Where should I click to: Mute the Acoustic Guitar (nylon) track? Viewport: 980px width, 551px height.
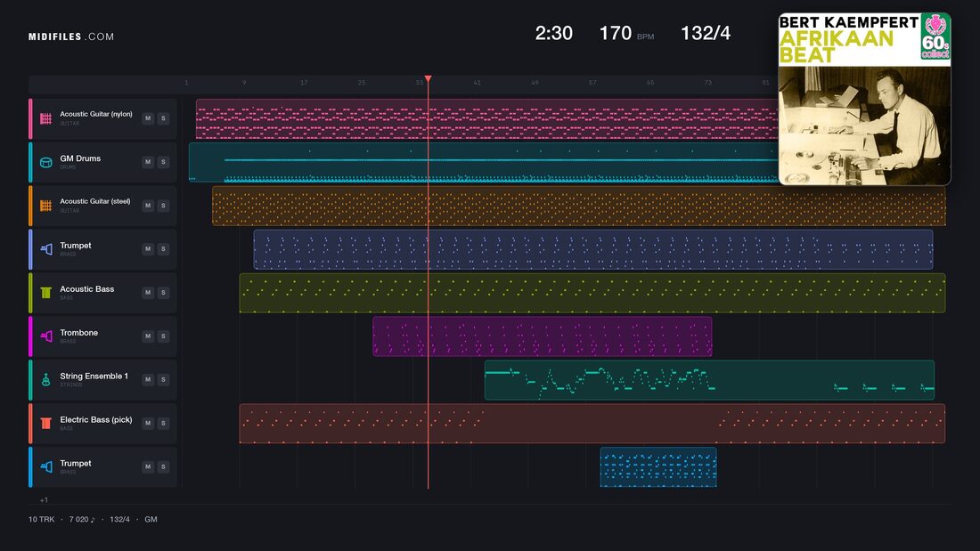tap(148, 118)
